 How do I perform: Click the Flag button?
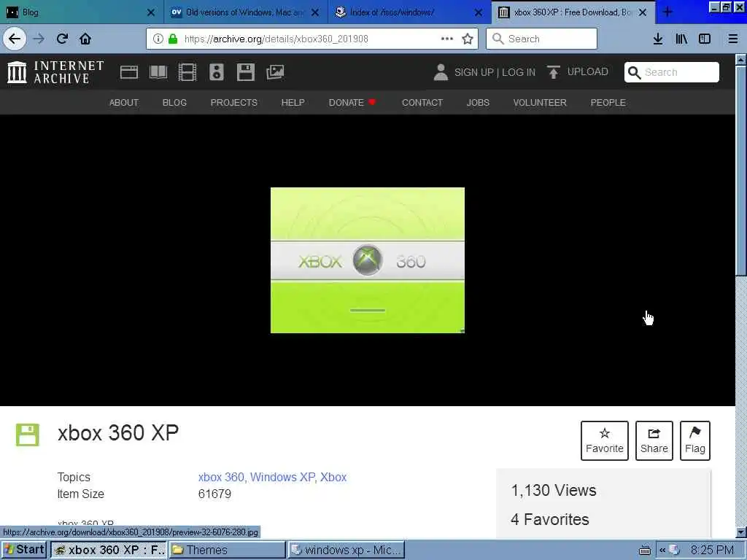point(695,440)
